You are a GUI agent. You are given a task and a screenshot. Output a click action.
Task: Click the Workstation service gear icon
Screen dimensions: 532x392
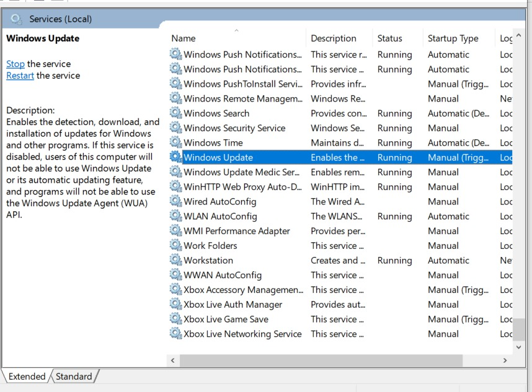point(176,261)
